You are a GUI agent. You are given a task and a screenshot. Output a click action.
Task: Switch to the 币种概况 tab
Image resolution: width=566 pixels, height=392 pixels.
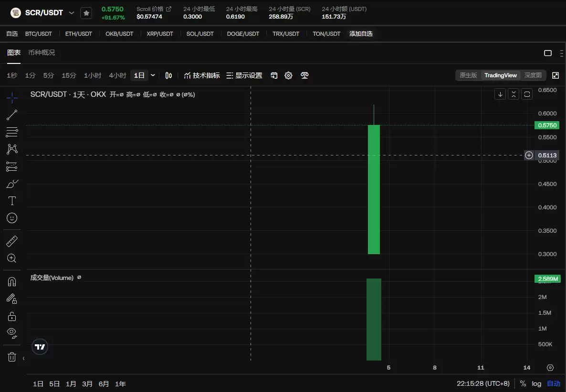pos(42,52)
